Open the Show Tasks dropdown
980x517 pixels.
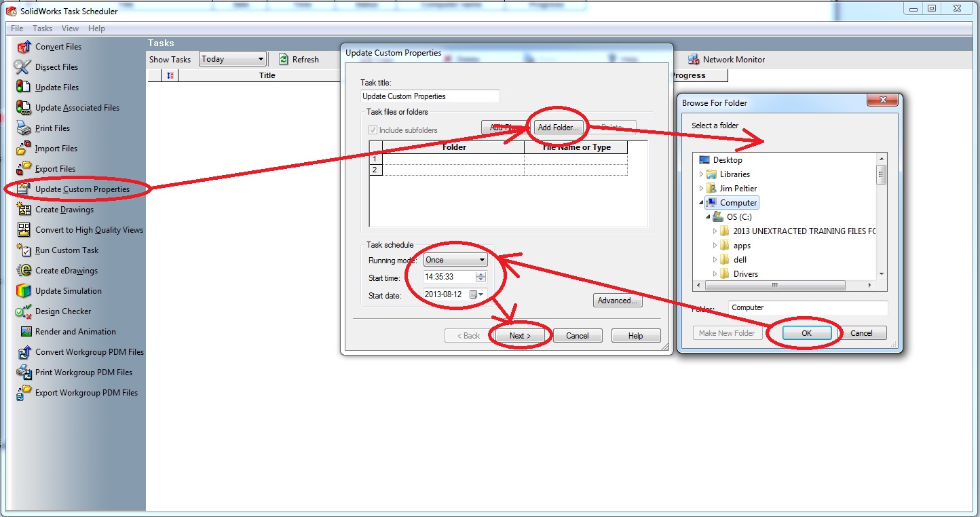pos(232,59)
